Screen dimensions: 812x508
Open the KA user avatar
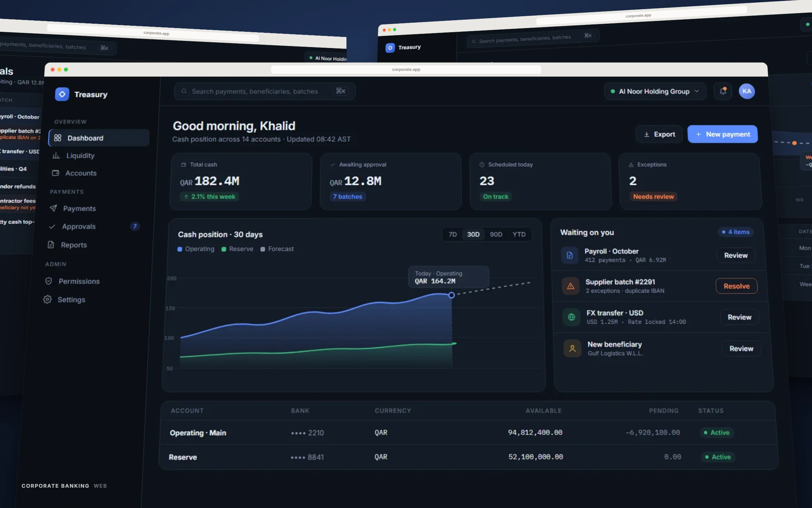tap(747, 91)
